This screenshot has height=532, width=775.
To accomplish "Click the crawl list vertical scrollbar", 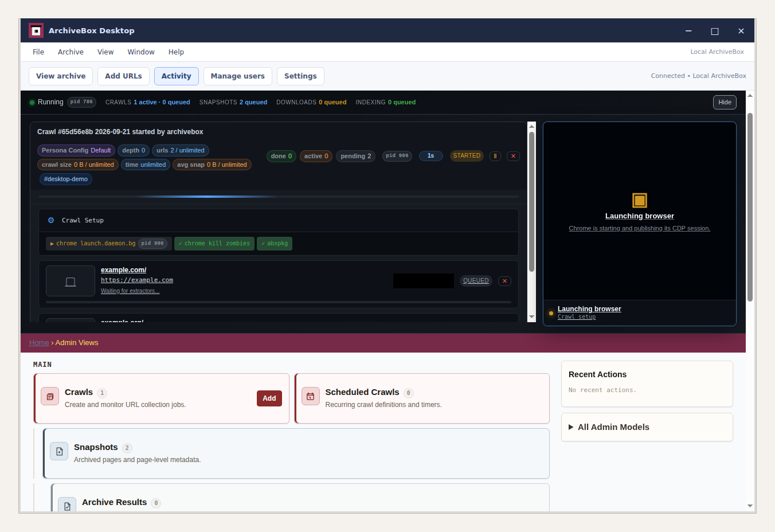I will (x=531, y=202).
